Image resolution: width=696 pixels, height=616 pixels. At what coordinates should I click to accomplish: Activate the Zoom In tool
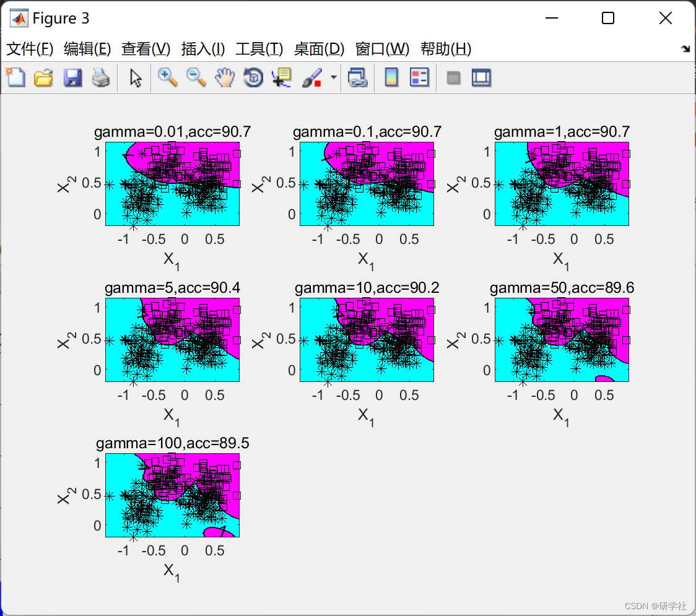tap(167, 77)
